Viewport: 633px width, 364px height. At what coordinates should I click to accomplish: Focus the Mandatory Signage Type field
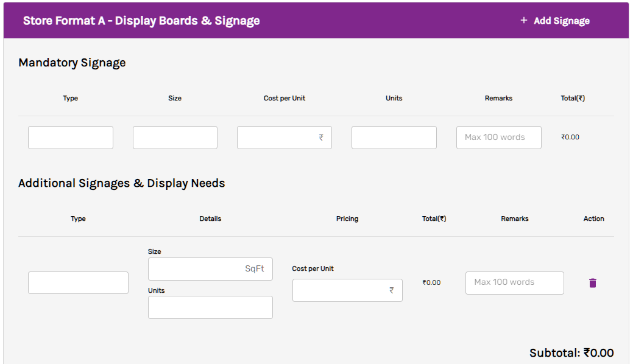pos(71,138)
